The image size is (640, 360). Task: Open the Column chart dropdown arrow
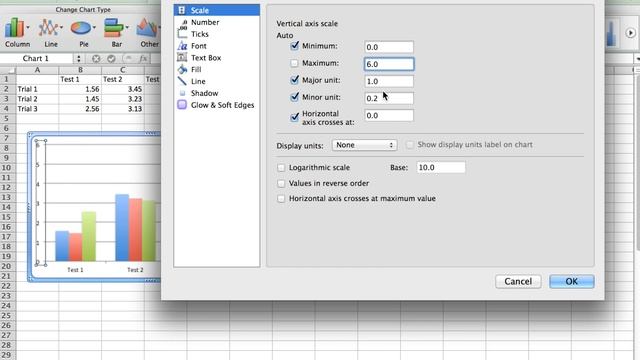pos(28,28)
